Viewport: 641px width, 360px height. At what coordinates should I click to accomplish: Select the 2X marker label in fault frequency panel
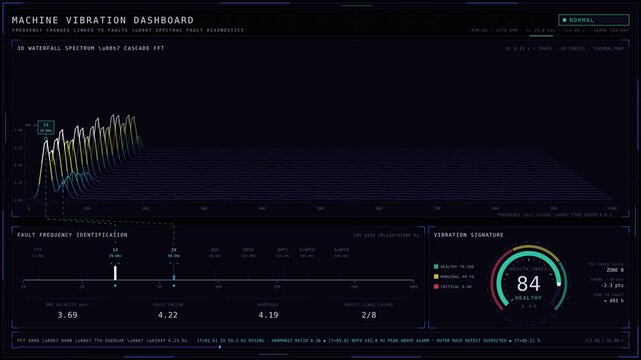click(x=174, y=250)
